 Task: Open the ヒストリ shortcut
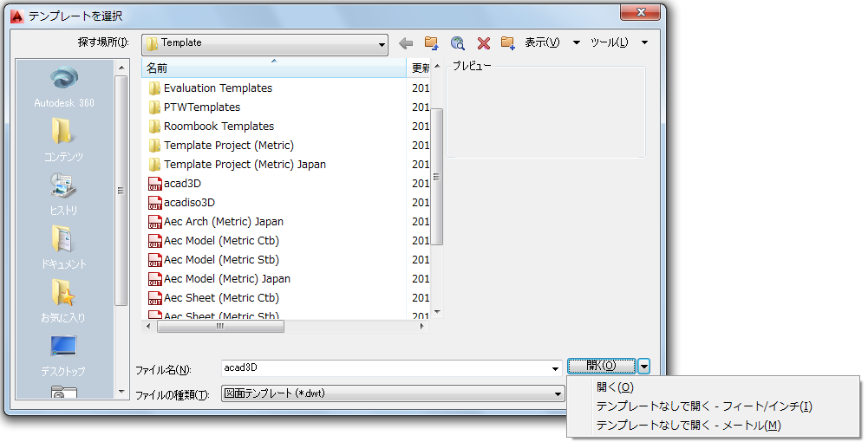click(x=64, y=193)
